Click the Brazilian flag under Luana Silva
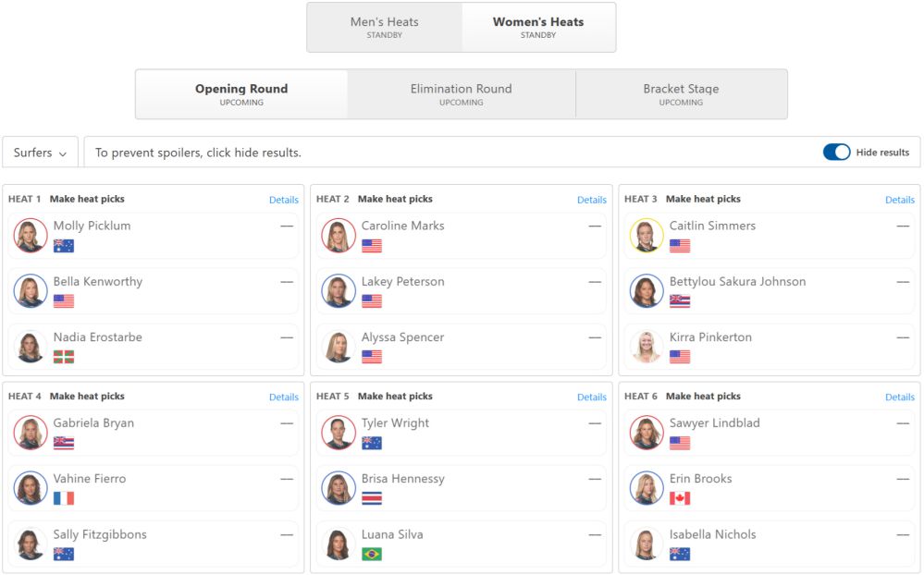Viewport: 924px width, 575px height. click(x=371, y=554)
